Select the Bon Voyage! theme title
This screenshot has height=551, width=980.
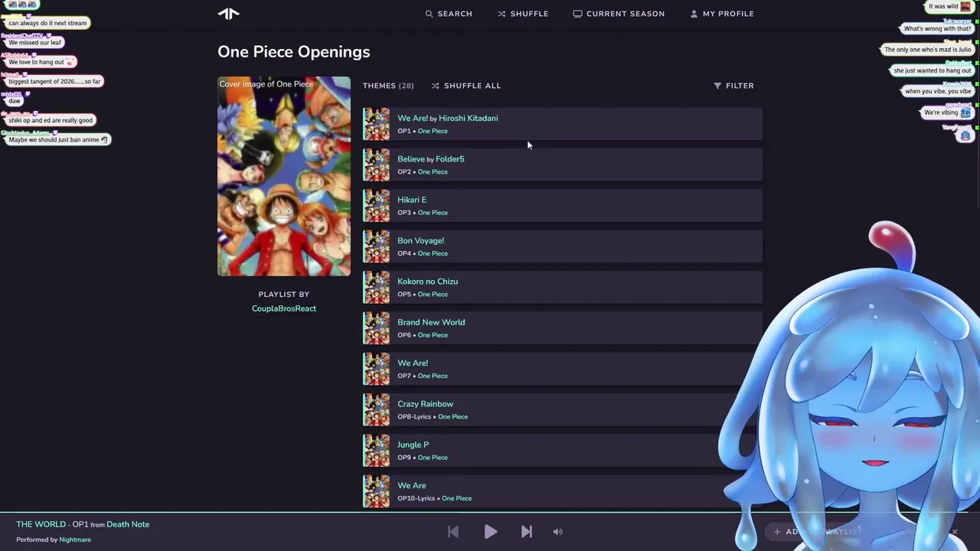[x=420, y=240]
